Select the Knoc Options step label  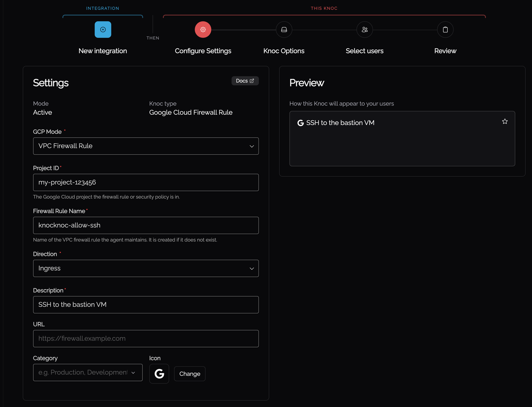click(x=284, y=51)
